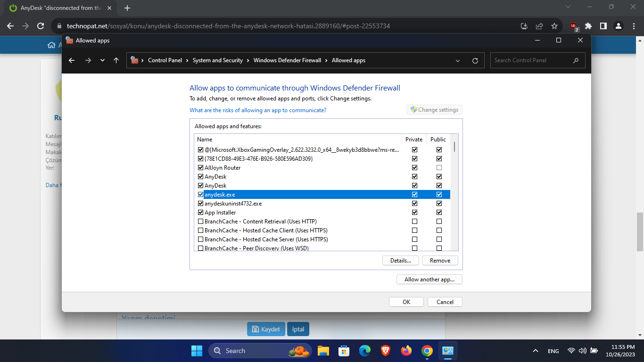Open the Chrome tab search chevron
The width and height of the screenshot is (644, 362).
point(568,7)
